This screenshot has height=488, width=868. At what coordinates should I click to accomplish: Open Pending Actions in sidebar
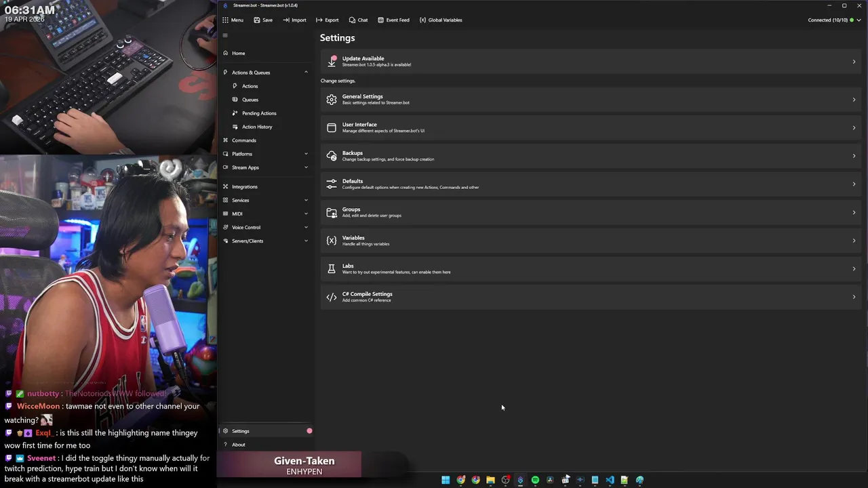coord(266,113)
